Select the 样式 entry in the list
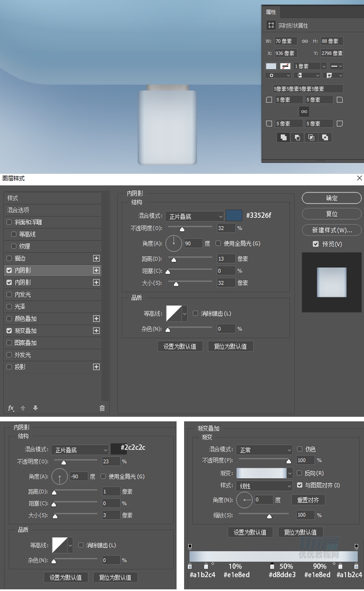This screenshot has height=591, width=364. click(x=53, y=198)
